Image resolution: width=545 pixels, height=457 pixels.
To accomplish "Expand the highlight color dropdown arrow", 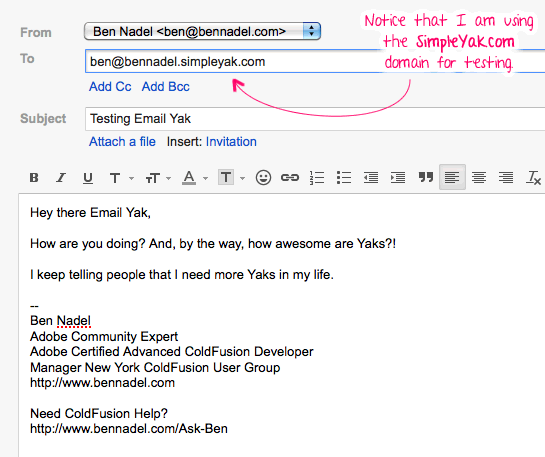I will [243, 178].
